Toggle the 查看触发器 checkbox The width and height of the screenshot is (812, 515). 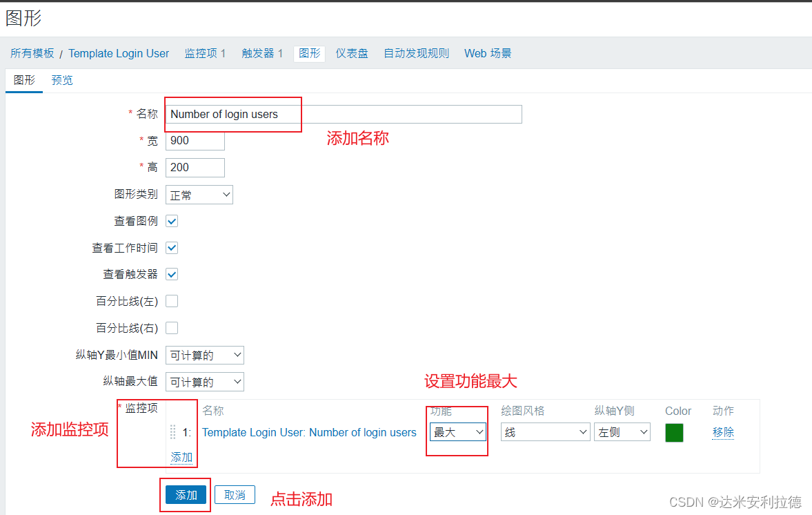pos(172,275)
